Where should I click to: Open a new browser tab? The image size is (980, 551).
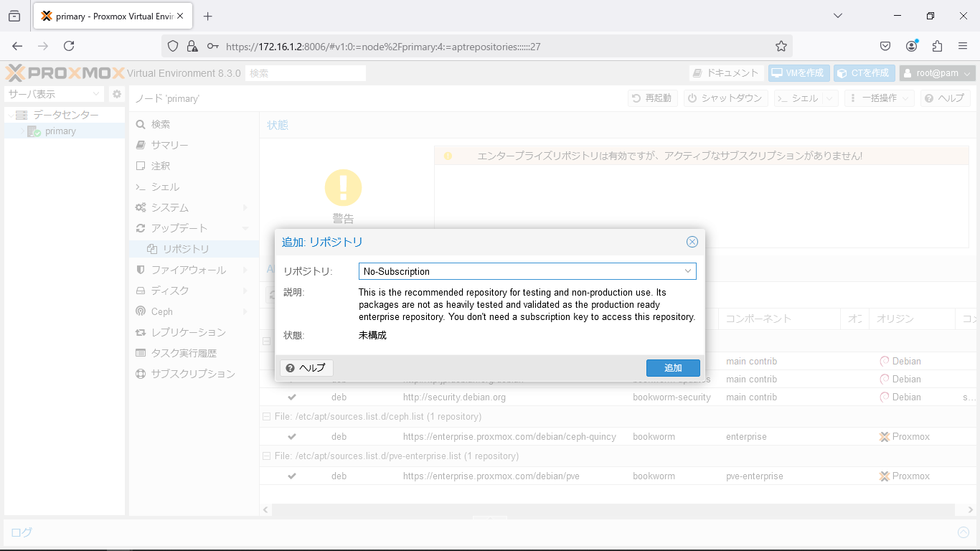[x=207, y=16]
